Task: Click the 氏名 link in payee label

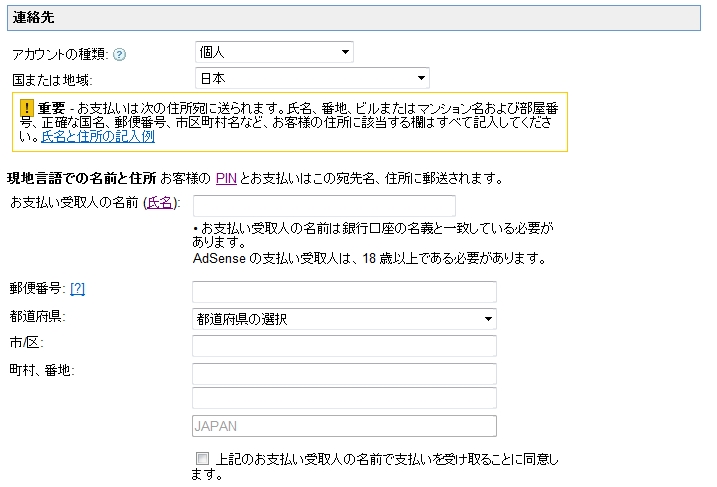Action: [160, 203]
